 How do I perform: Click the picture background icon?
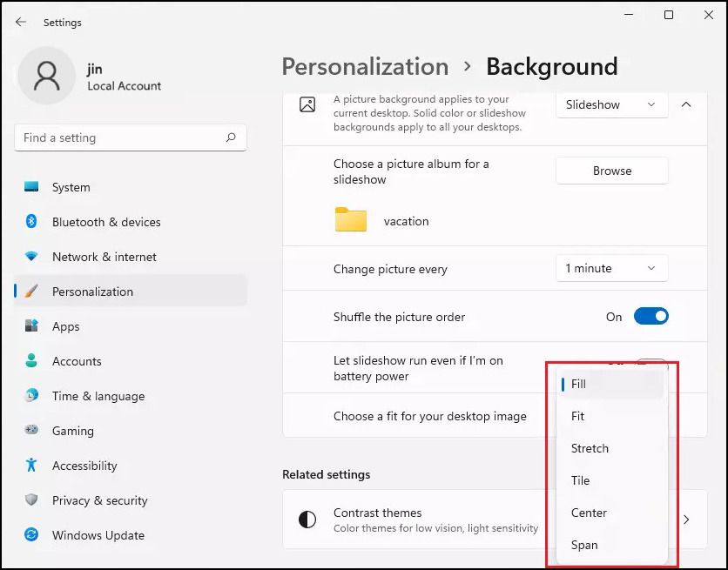click(x=307, y=104)
